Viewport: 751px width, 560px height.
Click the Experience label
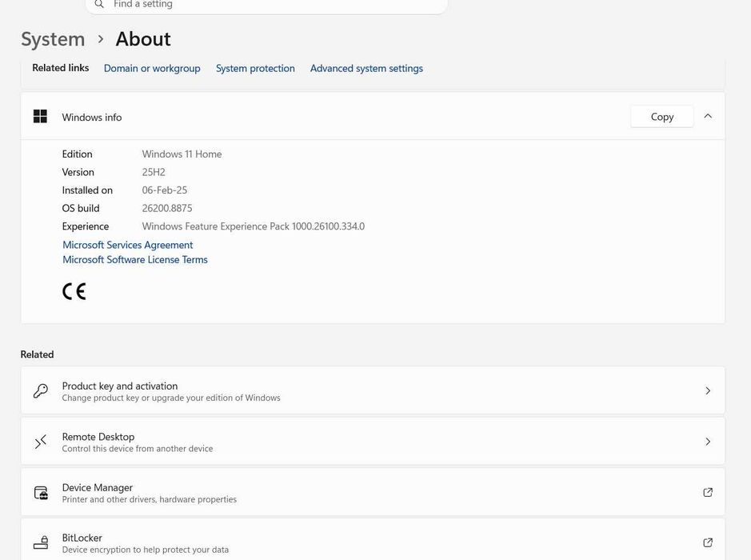(86, 226)
